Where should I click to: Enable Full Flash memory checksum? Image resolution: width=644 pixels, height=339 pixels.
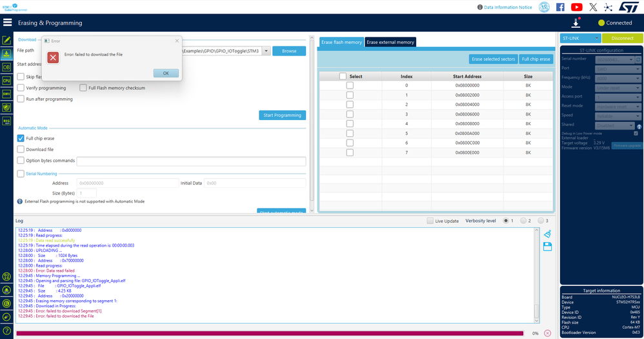coord(83,88)
